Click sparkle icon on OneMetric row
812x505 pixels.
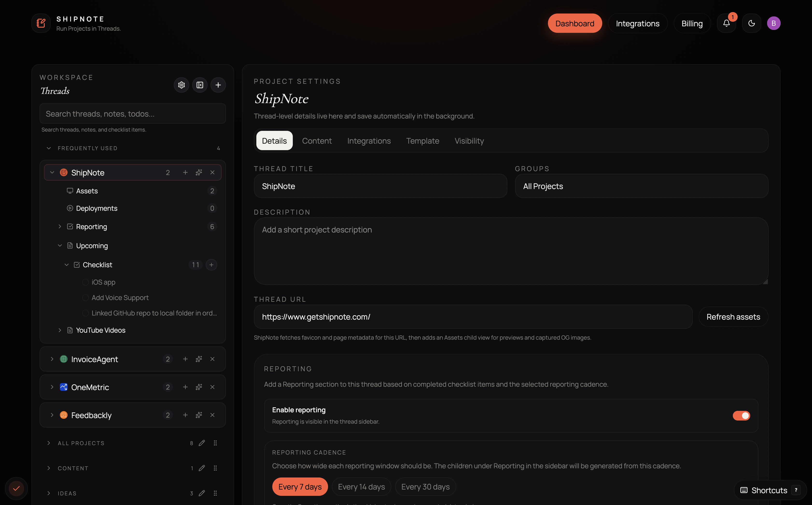[x=199, y=387]
